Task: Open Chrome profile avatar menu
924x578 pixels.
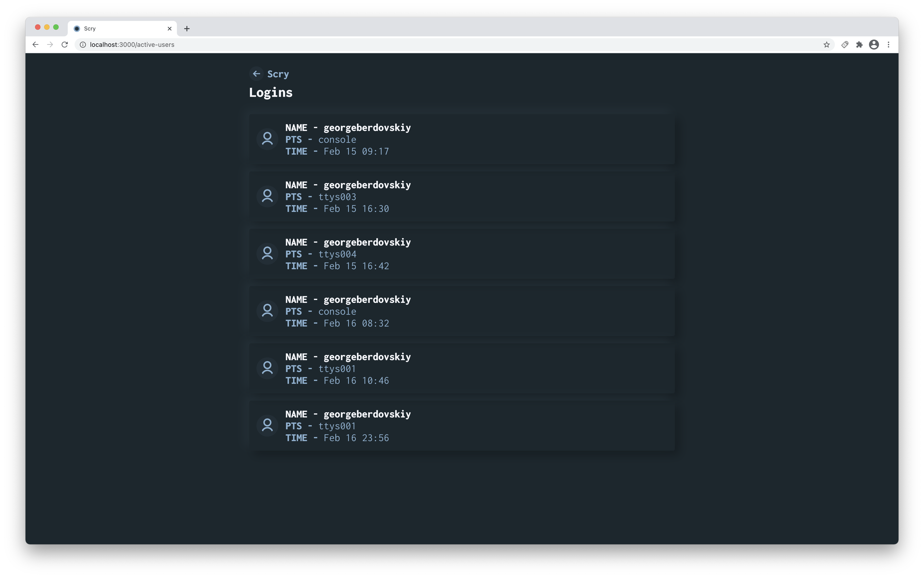Action: (874, 45)
